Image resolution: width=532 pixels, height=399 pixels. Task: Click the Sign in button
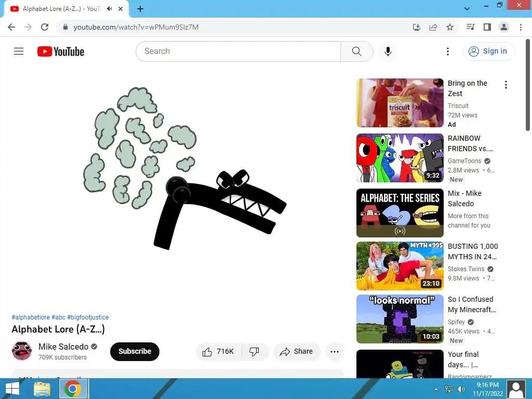coord(488,51)
